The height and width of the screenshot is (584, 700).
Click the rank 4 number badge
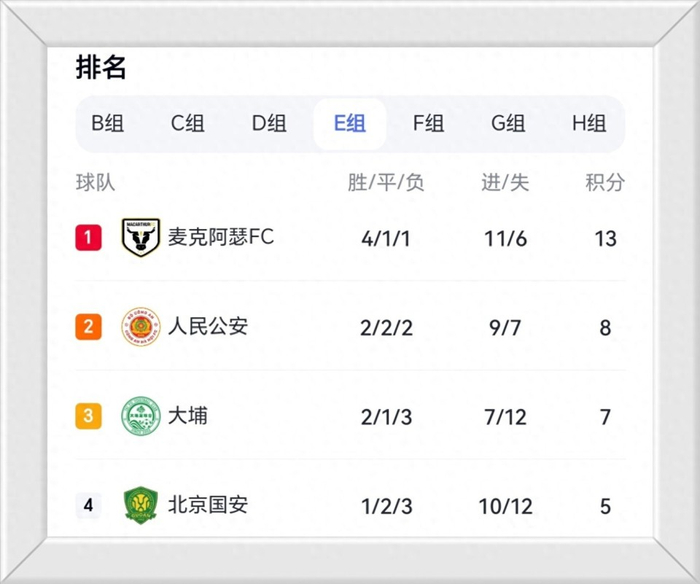click(88, 505)
